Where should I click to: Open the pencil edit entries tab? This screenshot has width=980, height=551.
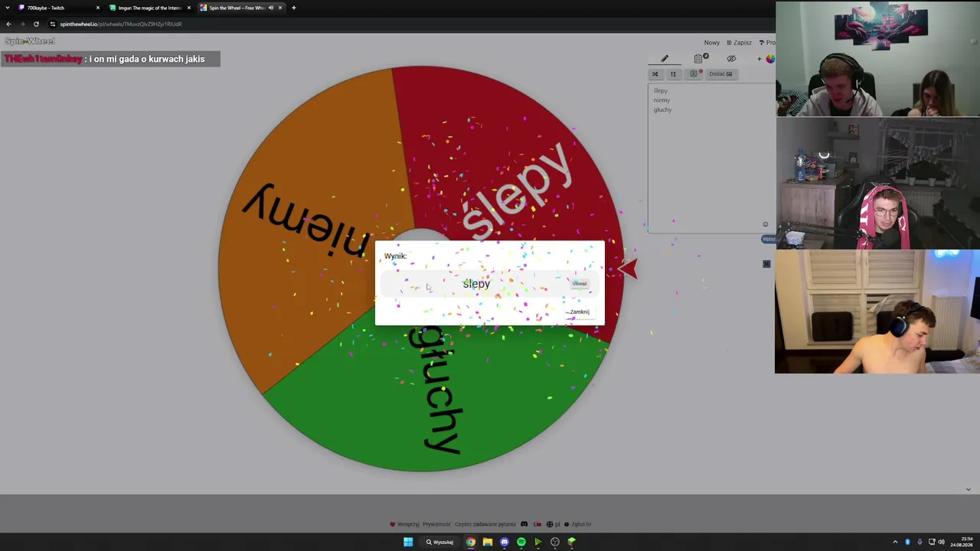665,58
